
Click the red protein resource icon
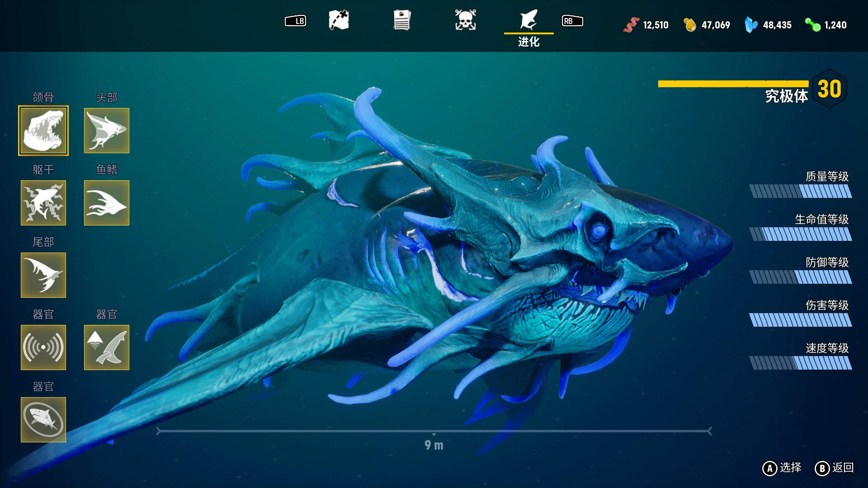pos(631,25)
